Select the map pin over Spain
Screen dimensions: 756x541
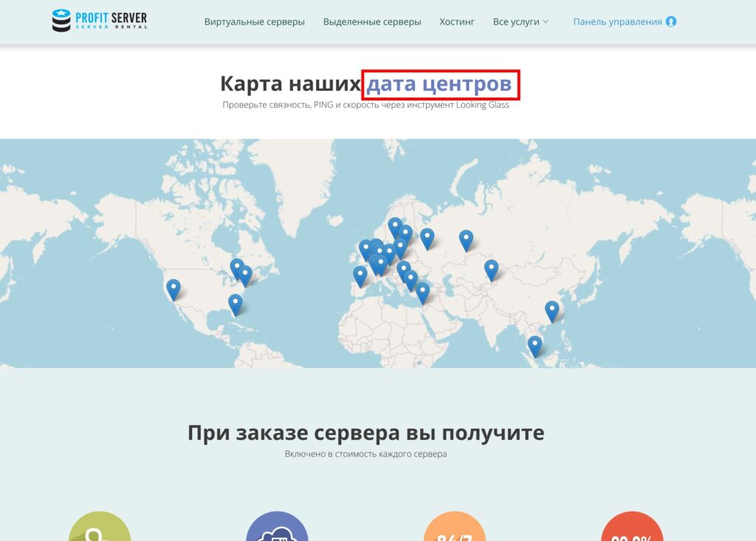(360, 277)
